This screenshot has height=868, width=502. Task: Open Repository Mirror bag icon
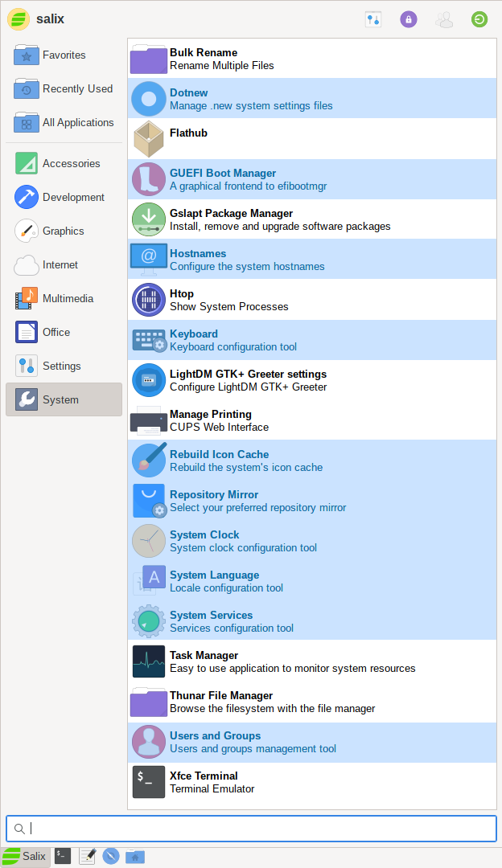pyautogui.click(x=150, y=501)
